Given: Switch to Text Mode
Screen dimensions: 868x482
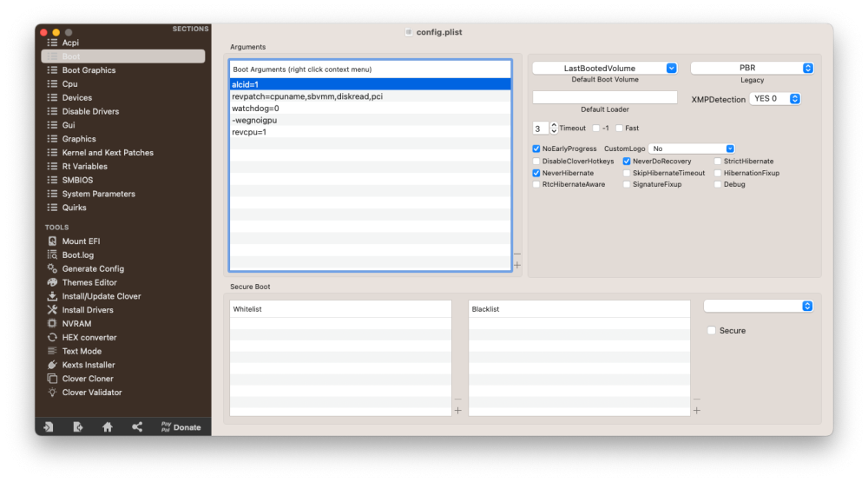Looking at the screenshot, I should pyautogui.click(x=82, y=351).
